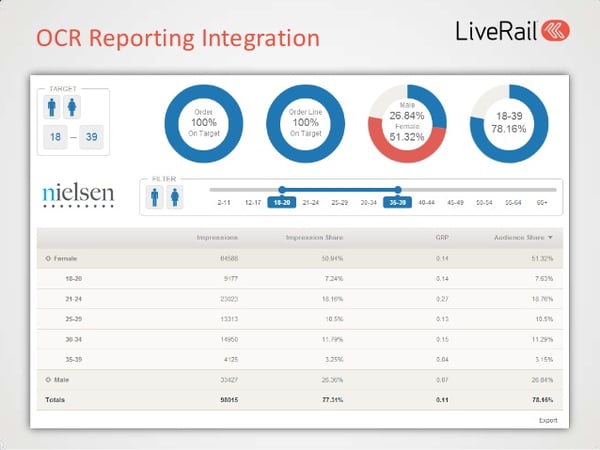Click the Male/Female gender donut chart
This screenshot has height=450, width=600.
tap(407, 123)
